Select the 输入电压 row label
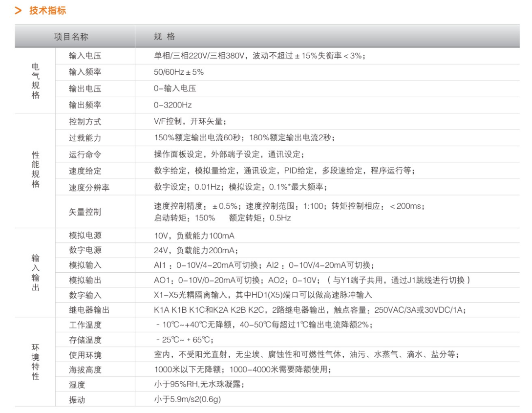The image size is (532, 413). pos(85,56)
